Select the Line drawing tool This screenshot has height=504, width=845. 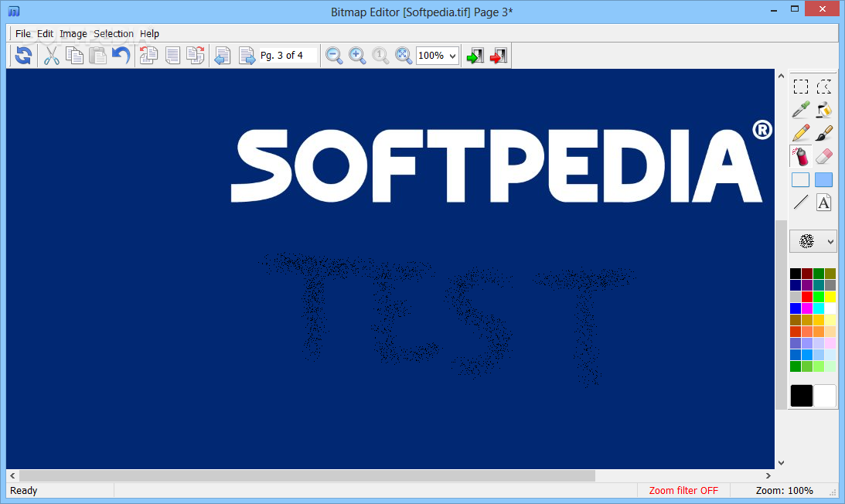point(801,203)
